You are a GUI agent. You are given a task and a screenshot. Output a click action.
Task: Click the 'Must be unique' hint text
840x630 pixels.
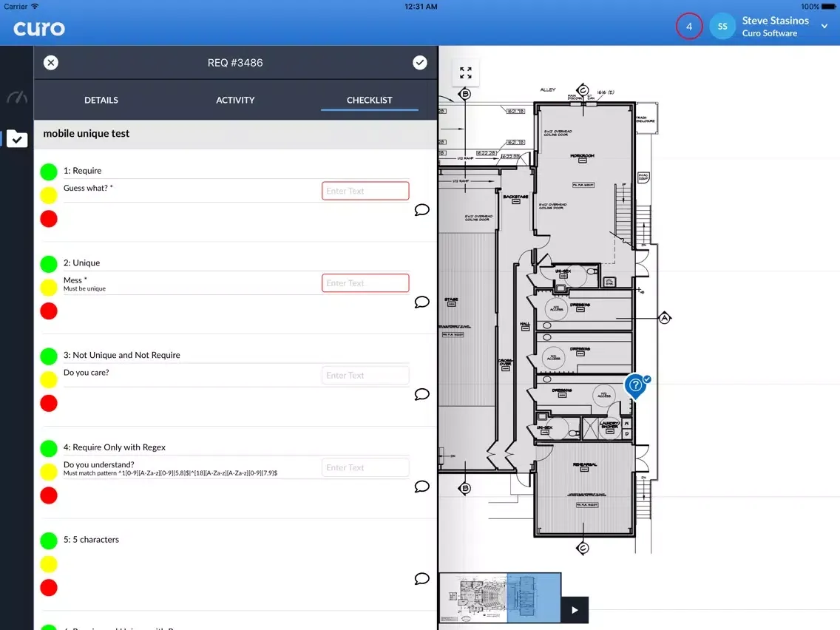coord(84,288)
